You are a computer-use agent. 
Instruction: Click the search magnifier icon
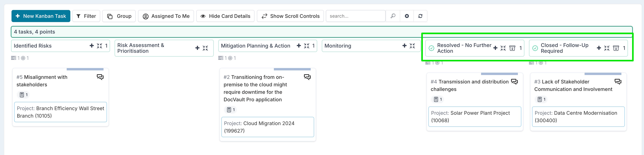(393, 16)
